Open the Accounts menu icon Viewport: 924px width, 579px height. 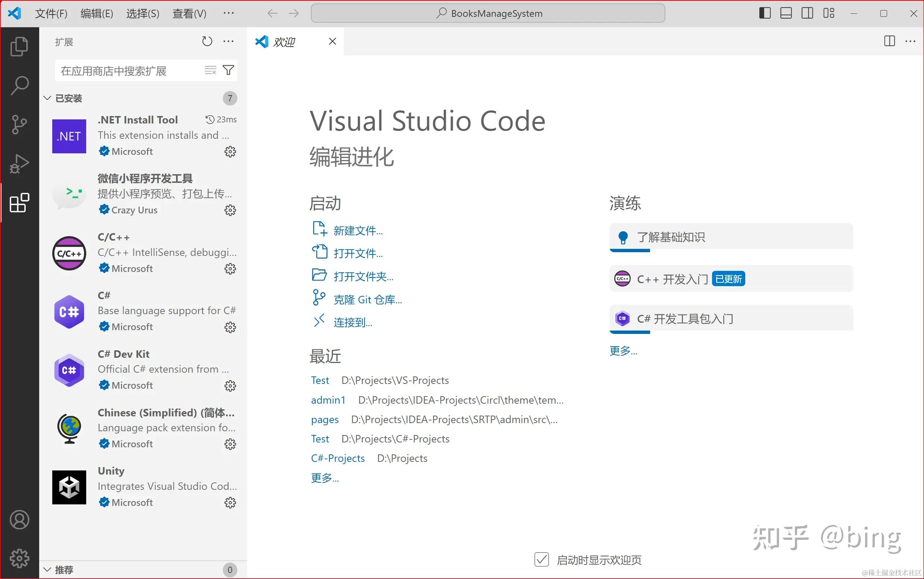(x=19, y=520)
